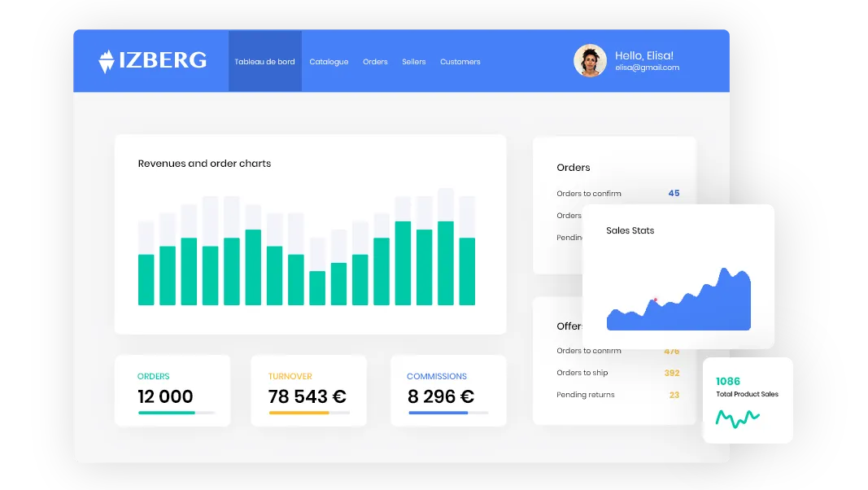
Task: Click the elisa@gmail.com email link
Action: [x=647, y=68]
